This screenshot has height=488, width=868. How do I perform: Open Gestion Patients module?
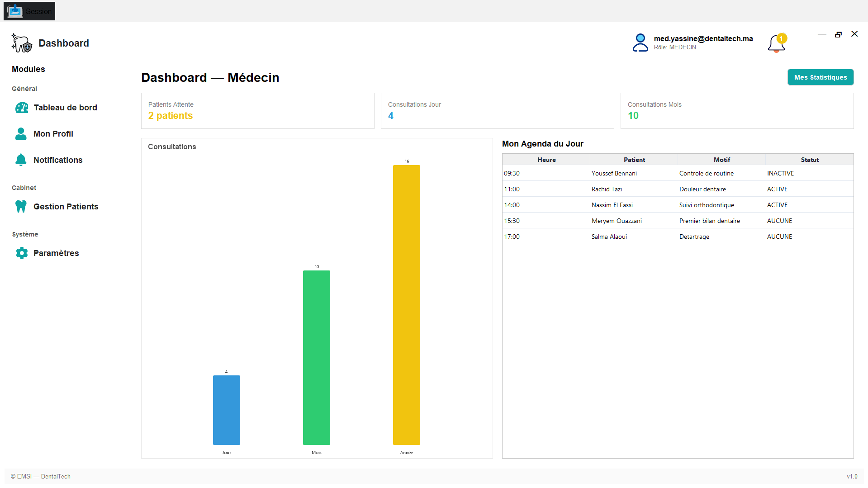66,207
